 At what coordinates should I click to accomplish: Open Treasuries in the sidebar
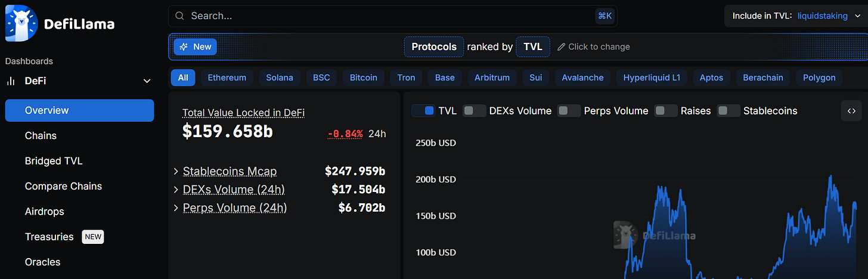[49, 237]
